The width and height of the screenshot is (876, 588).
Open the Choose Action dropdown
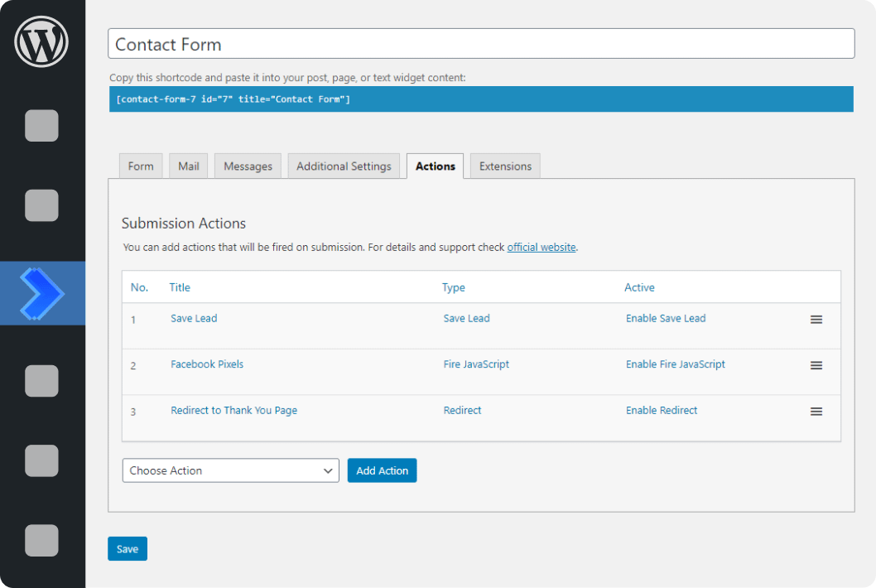[230, 470]
